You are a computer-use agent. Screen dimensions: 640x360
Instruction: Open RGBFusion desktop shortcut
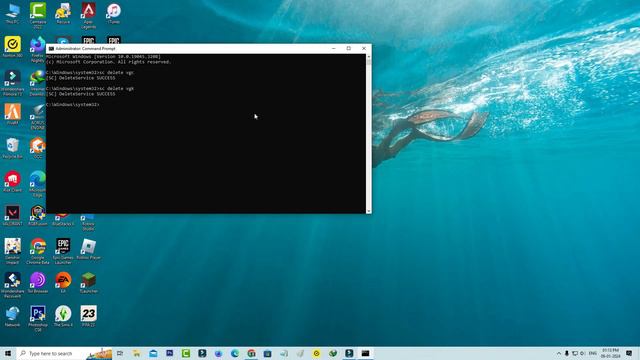(38, 215)
